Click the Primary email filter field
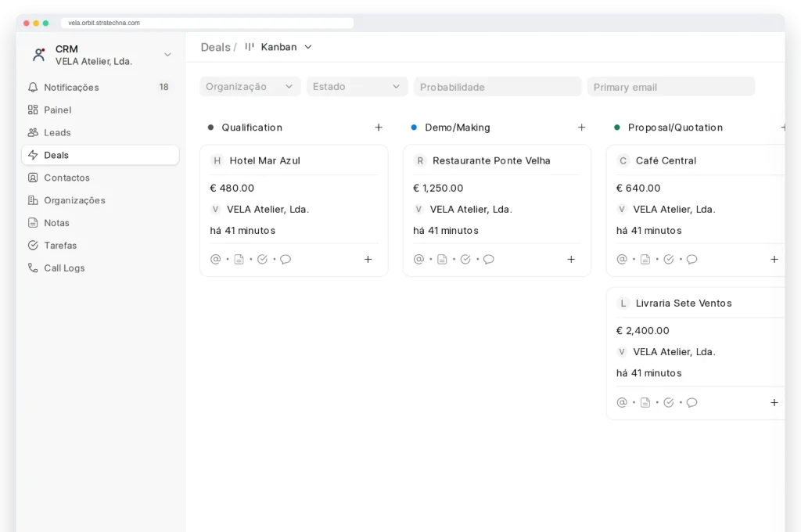 670,87
